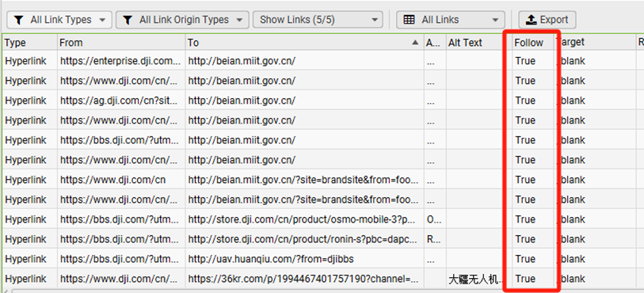Click the upload arrow icon on Export

pyautogui.click(x=532, y=20)
